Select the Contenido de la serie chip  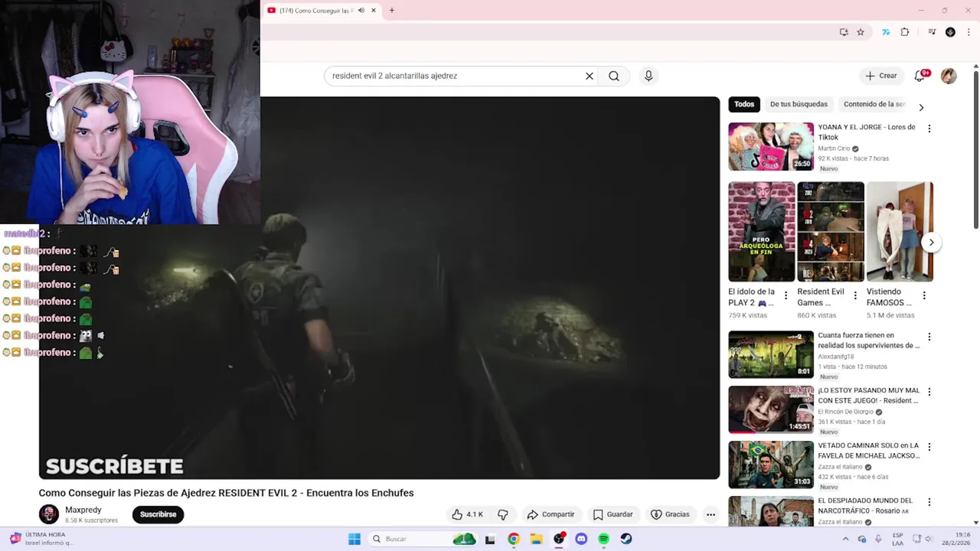click(x=874, y=104)
